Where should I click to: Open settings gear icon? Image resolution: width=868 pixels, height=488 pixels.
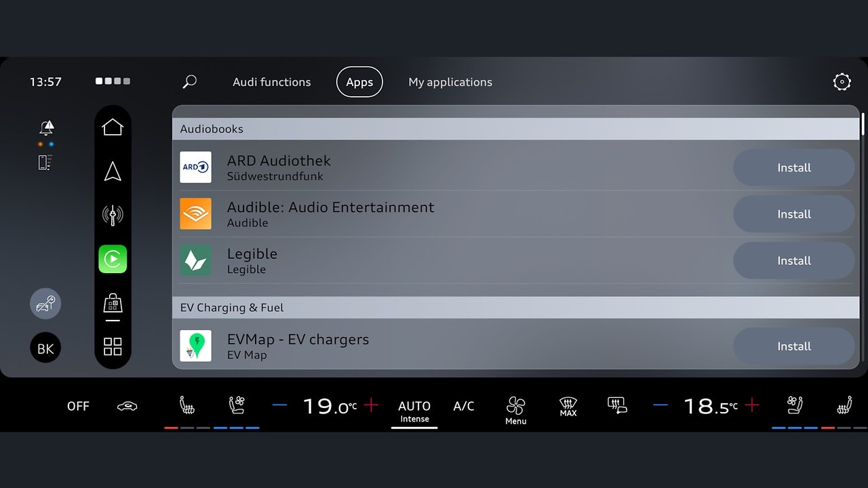tap(842, 82)
